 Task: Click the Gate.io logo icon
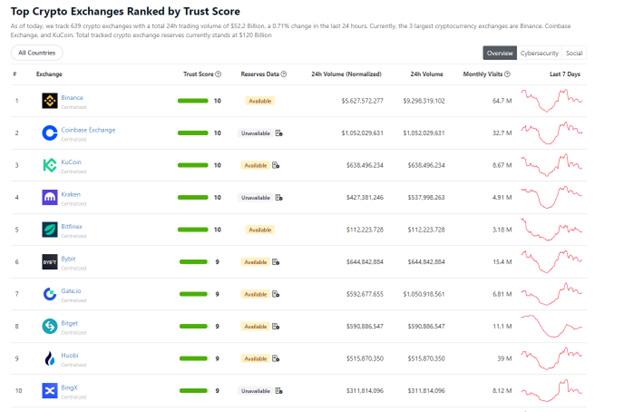point(50,294)
